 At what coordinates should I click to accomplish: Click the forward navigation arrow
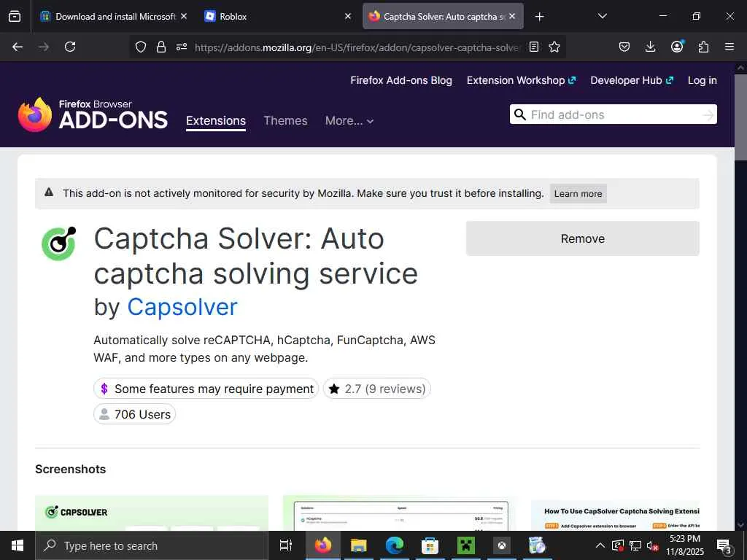(x=44, y=47)
